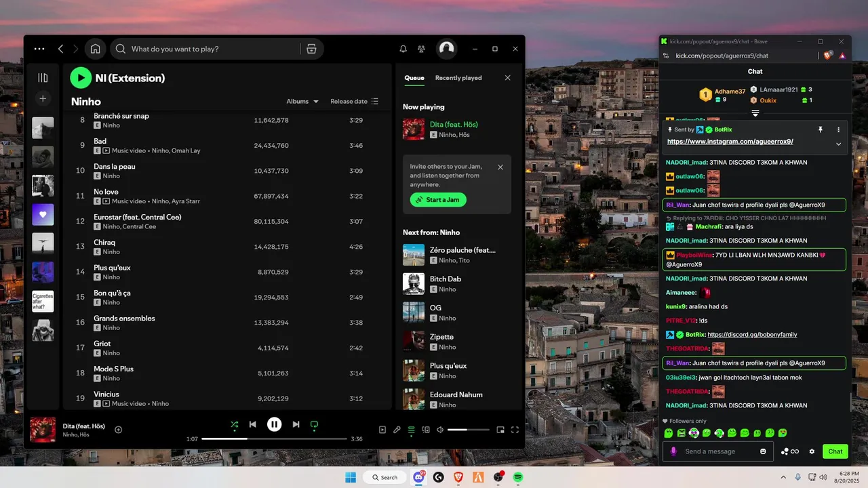Collapse the Kick leaderboard arrow
The width and height of the screenshot is (868, 488).
755,113
